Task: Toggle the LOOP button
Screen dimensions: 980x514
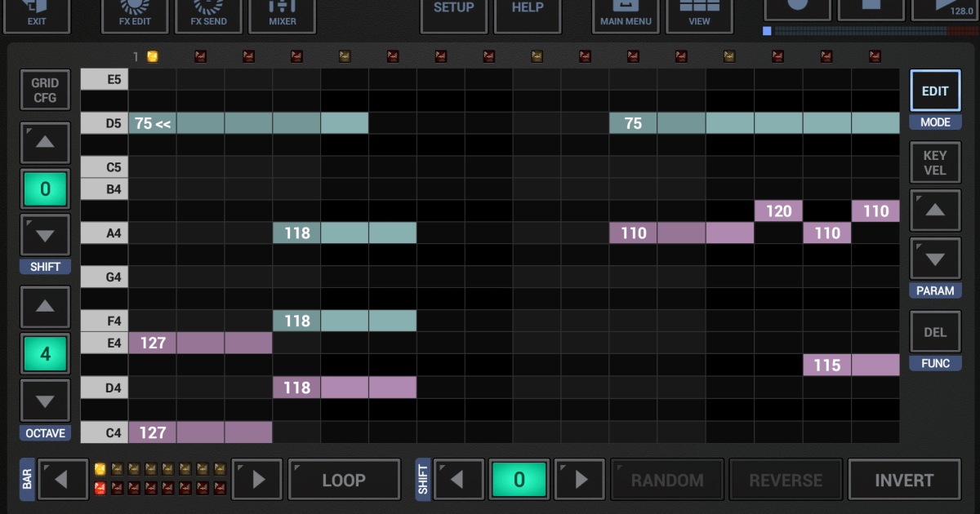Action: 344,480
